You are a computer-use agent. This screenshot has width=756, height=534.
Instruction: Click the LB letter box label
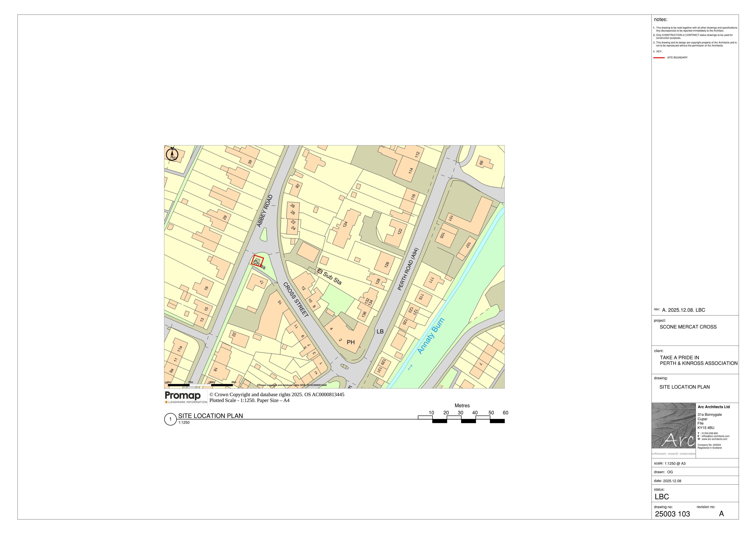tap(380, 331)
